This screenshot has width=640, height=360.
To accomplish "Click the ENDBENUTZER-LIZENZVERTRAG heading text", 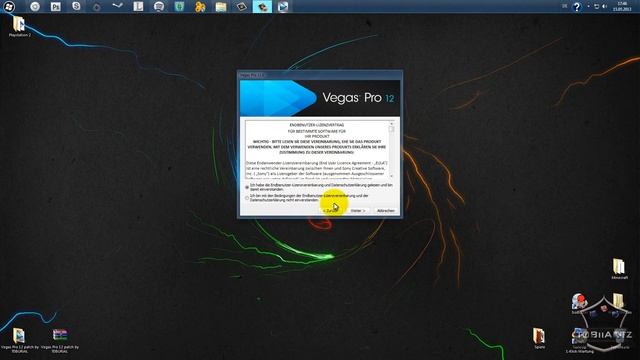I will (317, 125).
